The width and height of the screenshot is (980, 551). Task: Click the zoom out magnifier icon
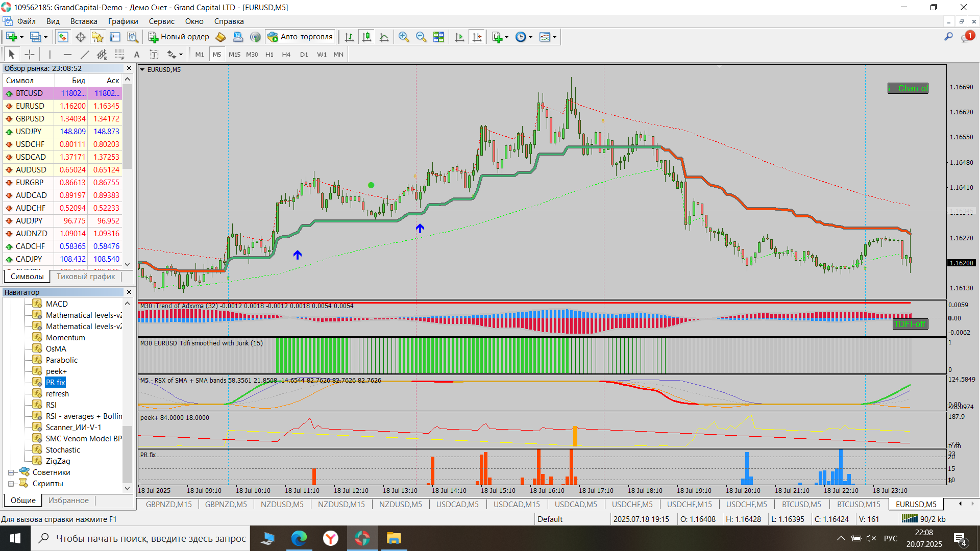tap(421, 37)
